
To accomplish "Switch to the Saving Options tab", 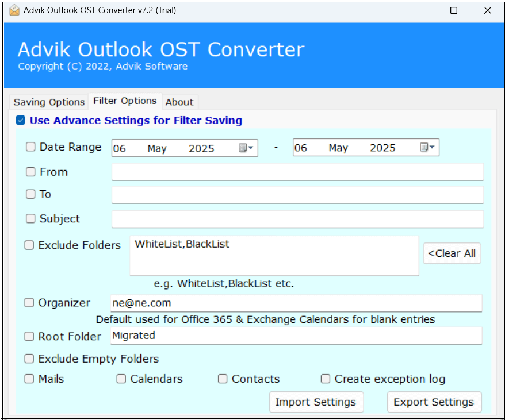I will [49, 102].
